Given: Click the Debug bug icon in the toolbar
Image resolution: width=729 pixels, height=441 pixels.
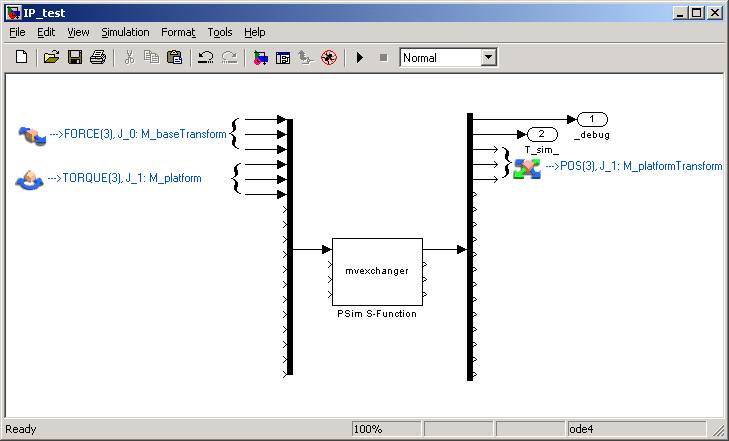Looking at the screenshot, I should (x=327, y=58).
